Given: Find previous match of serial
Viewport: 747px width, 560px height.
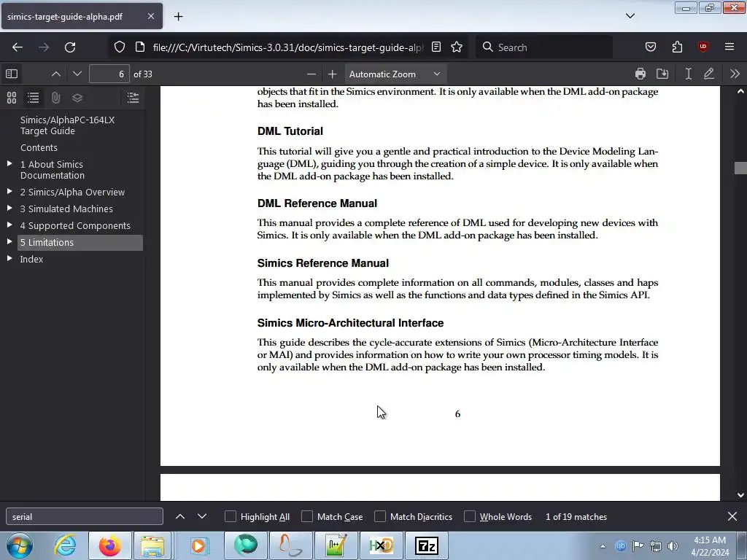Looking at the screenshot, I should (180, 516).
